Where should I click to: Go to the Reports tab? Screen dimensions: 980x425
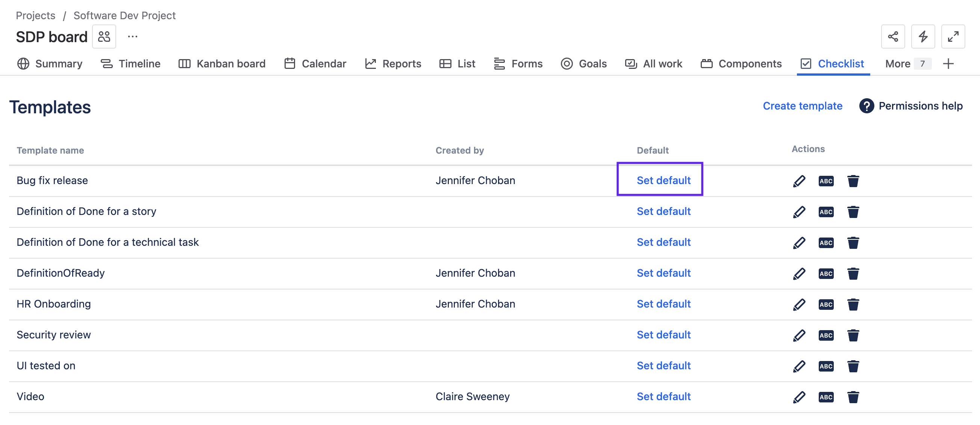[x=393, y=64]
